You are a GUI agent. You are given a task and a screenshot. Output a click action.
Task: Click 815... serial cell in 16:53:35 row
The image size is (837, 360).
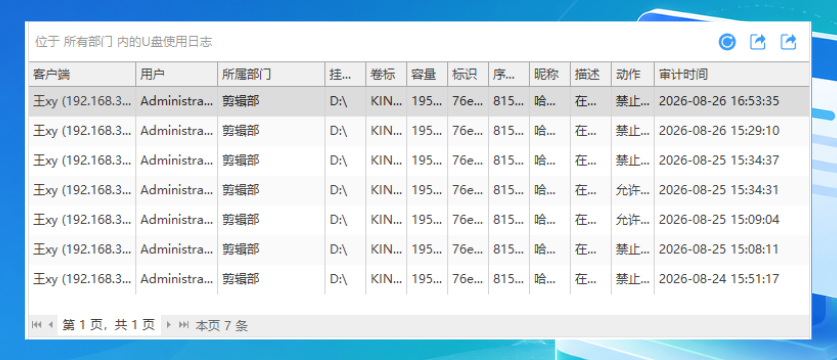click(509, 101)
